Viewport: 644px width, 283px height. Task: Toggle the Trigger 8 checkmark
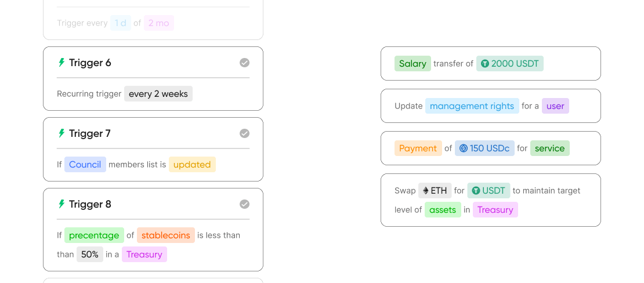click(x=245, y=204)
